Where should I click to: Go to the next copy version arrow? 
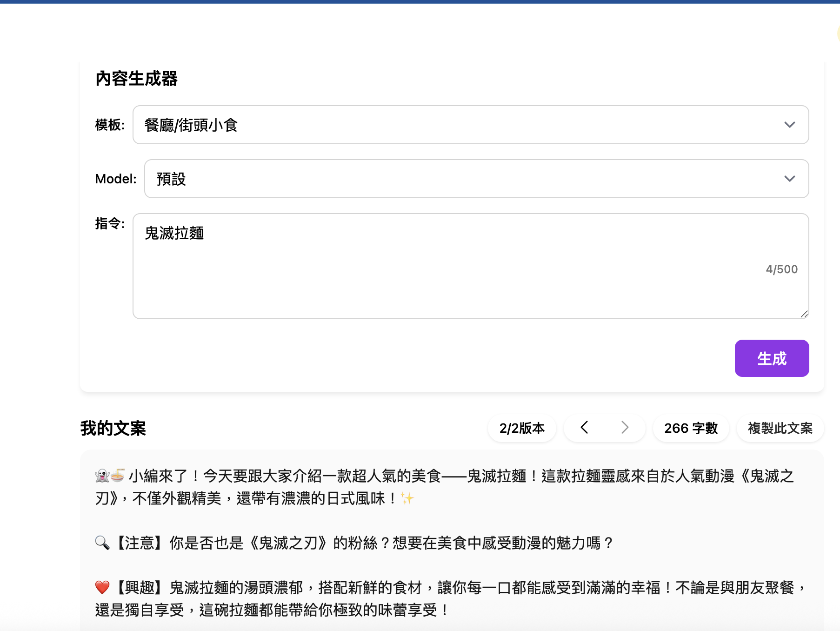[x=625, y=428]
